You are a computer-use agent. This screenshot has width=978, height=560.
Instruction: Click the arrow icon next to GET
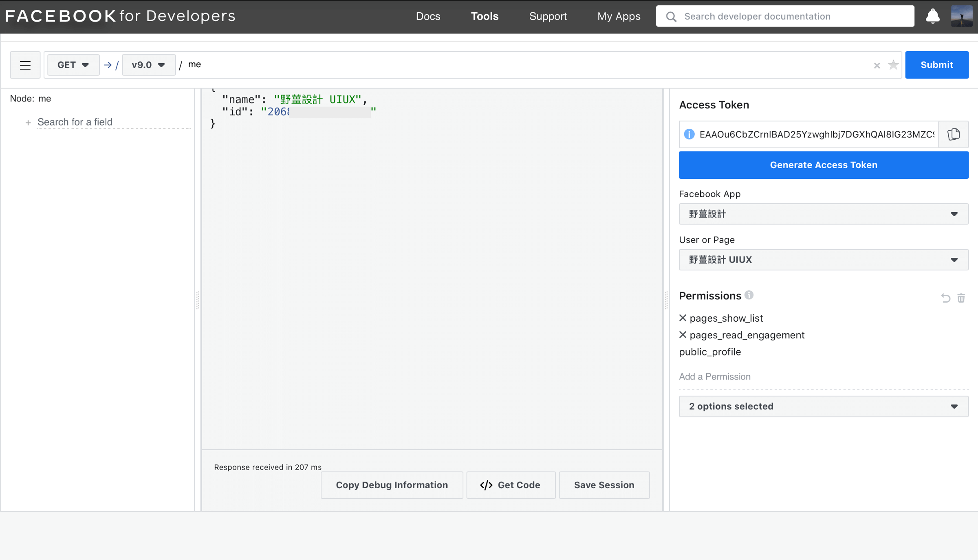(x=107, y=65)
